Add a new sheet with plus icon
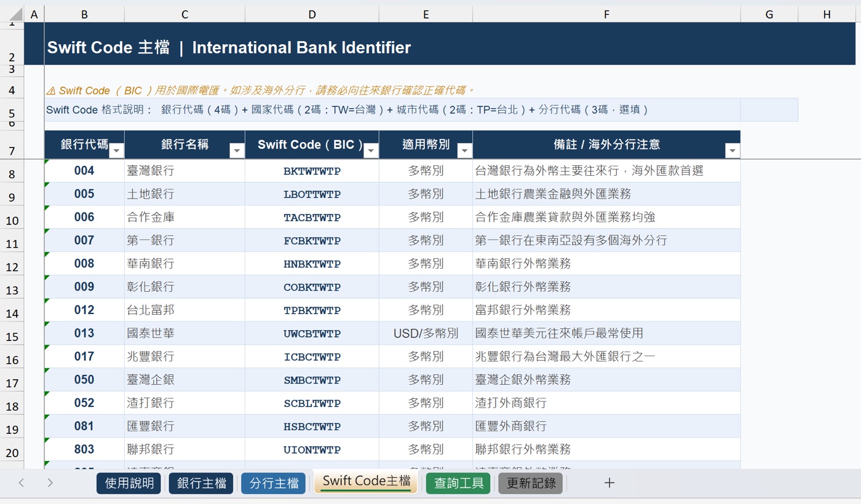The width and height of the screenshot is (861, 504). pyautogui.click(x=609, y=483)
